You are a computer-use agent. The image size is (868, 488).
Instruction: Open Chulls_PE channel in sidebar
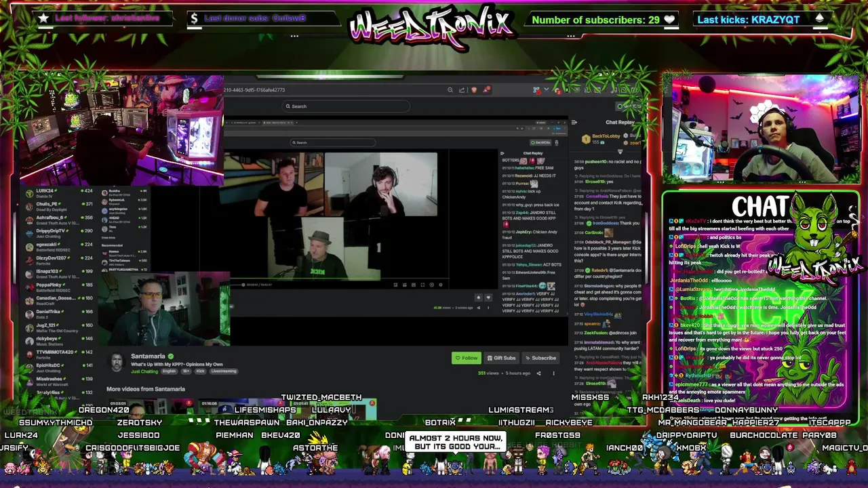(58, 206)
